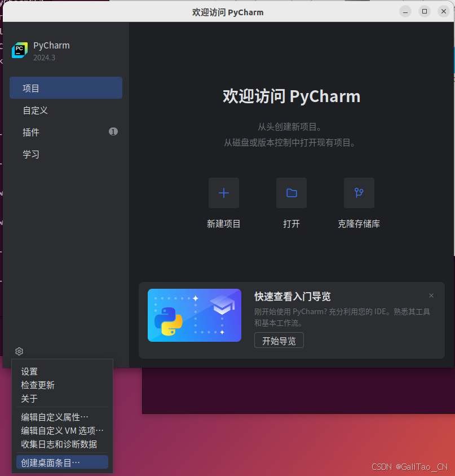Close the PyCharm welcome window
455x476 pixels.
[444, 11]
